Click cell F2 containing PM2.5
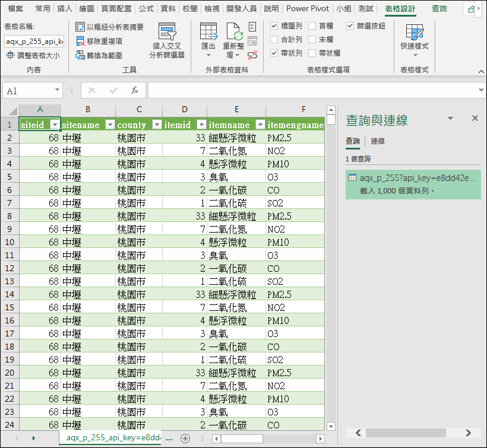Screen dimensions: 487x448 pyautogui.click(x=295, y=138)
